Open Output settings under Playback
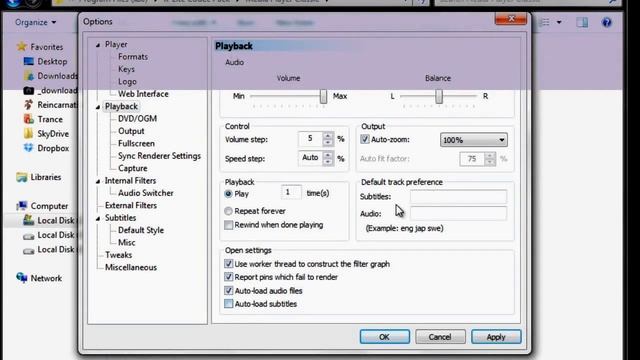The image size is (640, 360). click(x=131, y=131)
